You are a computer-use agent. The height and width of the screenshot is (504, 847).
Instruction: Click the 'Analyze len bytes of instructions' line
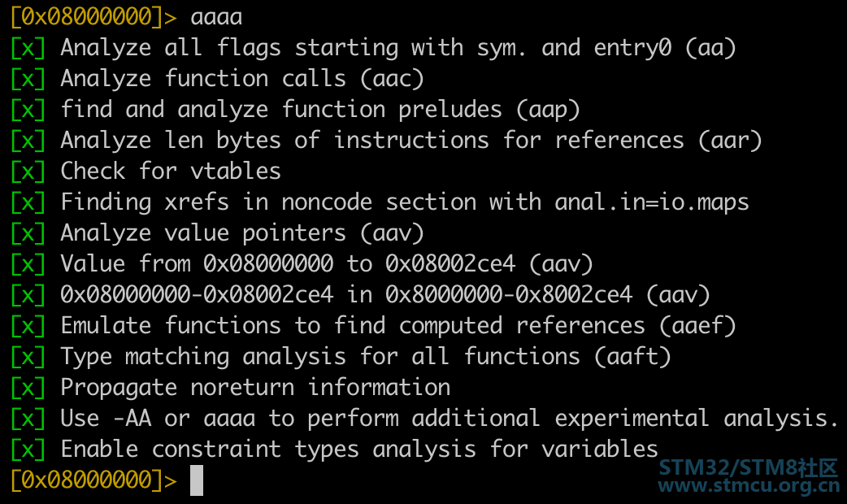[411, 141]
